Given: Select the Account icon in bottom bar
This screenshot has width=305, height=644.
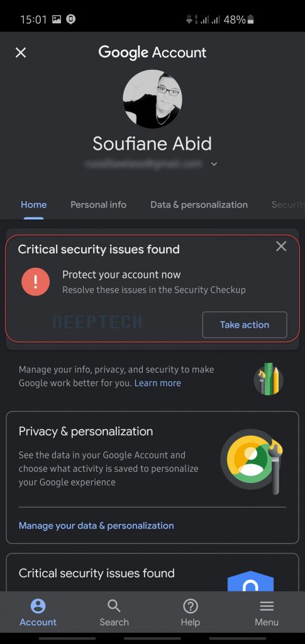Looking at the screenshot, I should 38,612.
